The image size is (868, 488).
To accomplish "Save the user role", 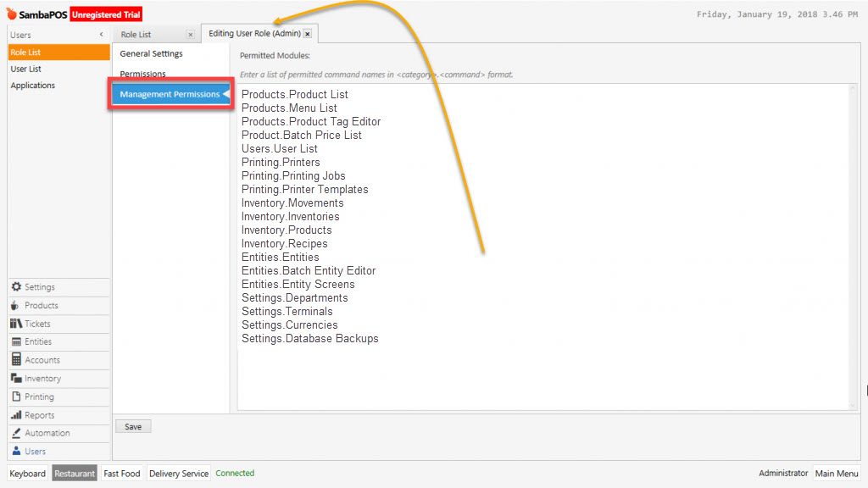I will tap(133, 427).
